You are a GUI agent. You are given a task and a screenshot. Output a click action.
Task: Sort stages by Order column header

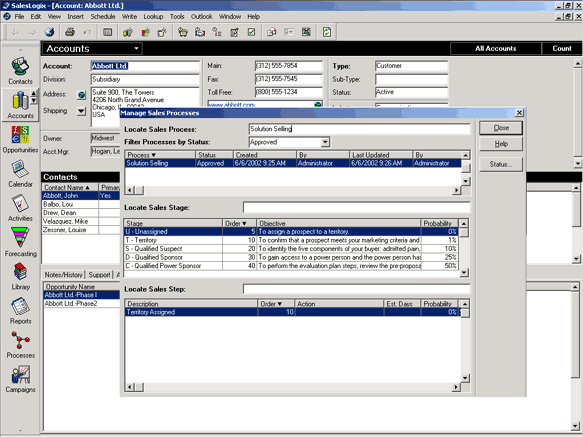point(239,223)
